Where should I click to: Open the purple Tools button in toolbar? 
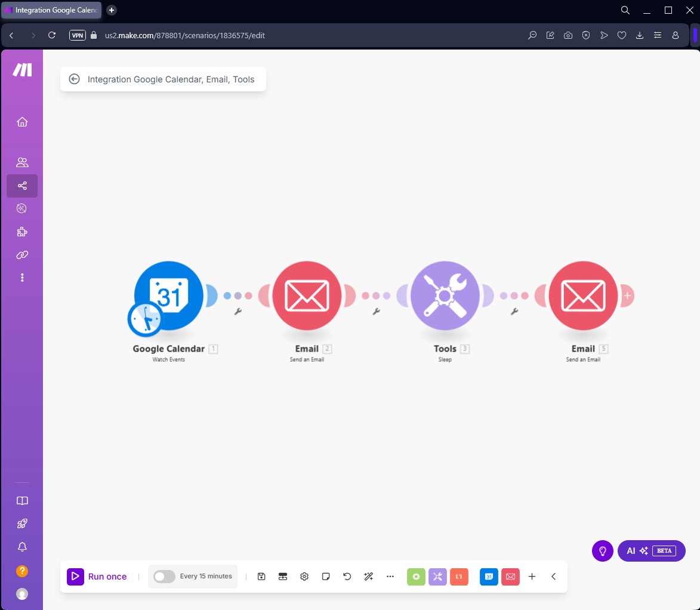tap(437, 577)
